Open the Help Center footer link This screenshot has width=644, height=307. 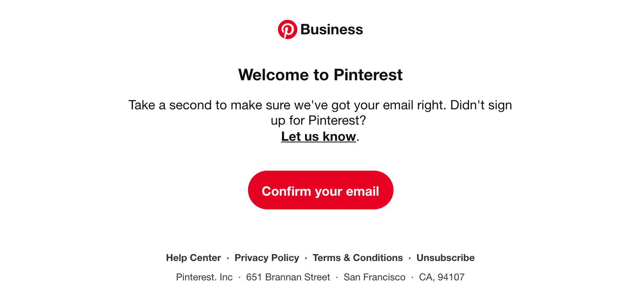194,258
